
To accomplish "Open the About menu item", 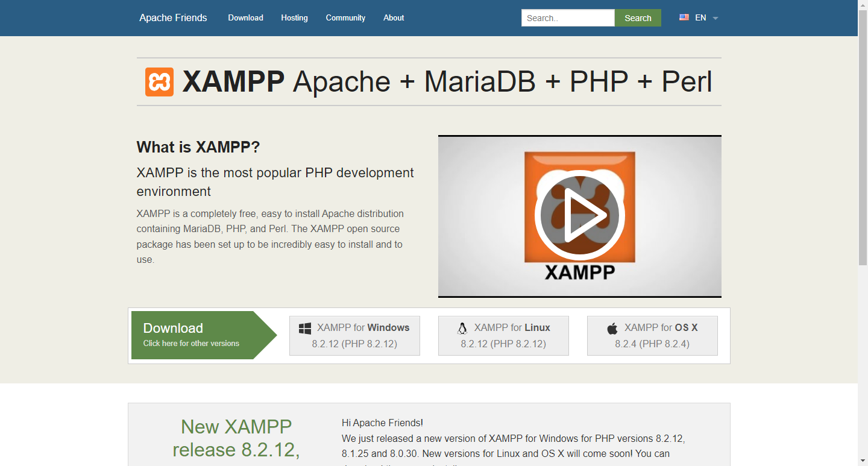I will point(394,17).
